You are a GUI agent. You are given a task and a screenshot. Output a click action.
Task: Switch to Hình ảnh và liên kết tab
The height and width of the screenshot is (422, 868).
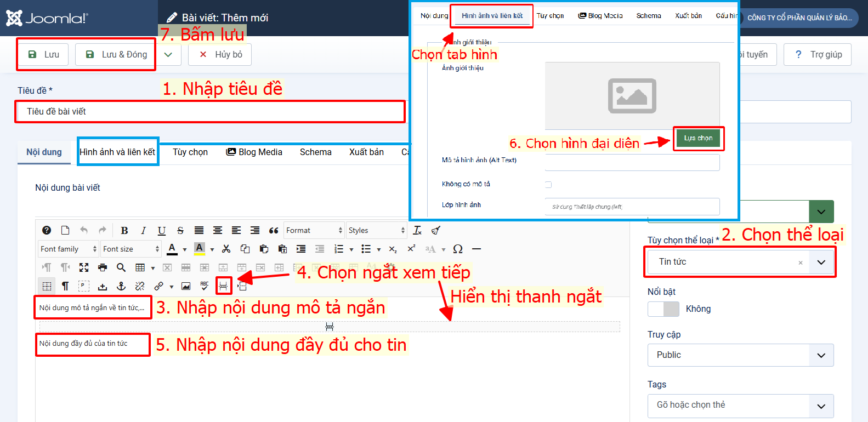pos(117,152)
